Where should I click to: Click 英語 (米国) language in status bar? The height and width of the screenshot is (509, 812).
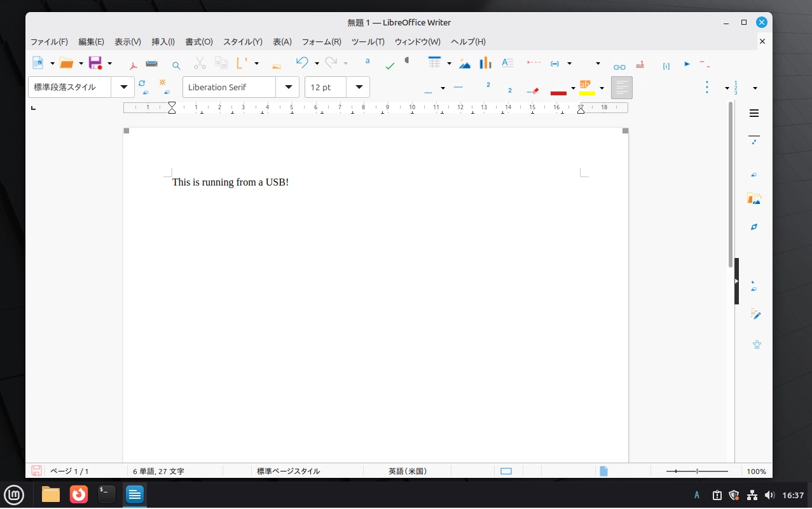[408, 472]
